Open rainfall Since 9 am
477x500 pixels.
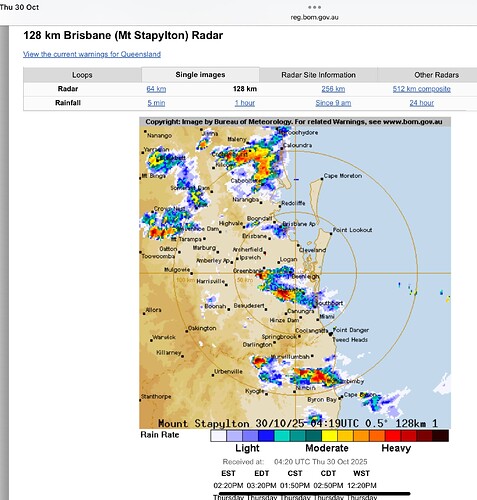(x=333, y=103)
